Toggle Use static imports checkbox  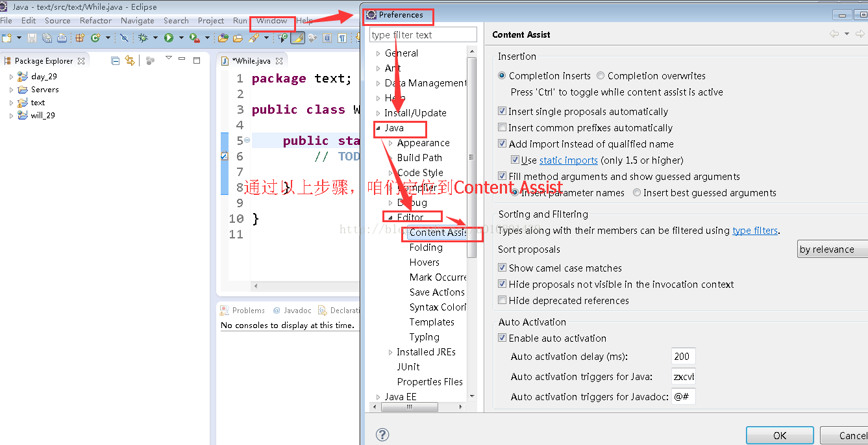[515, 160]
